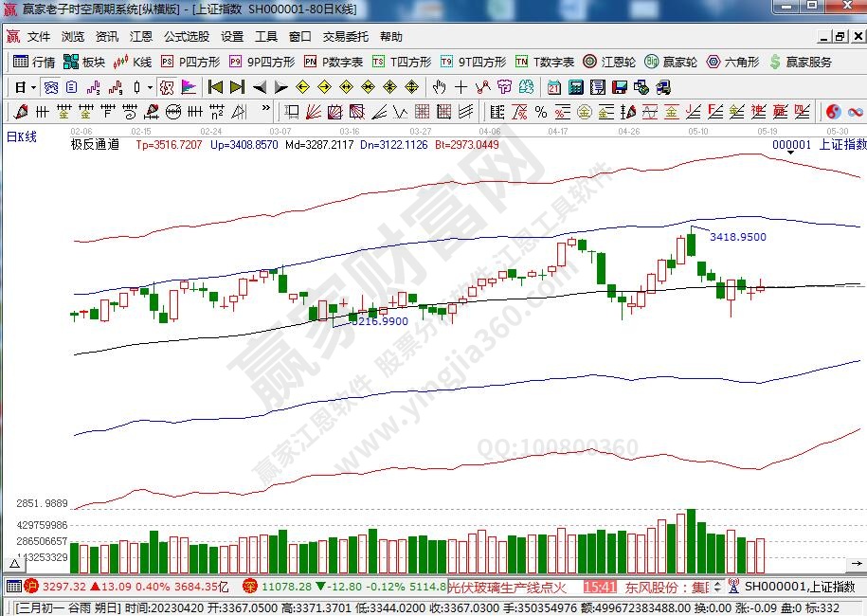The height and width of the screenshot is (616, 867).
Task: Toggle the 行情 market quotes view
Action: click(x=34, y=62)
